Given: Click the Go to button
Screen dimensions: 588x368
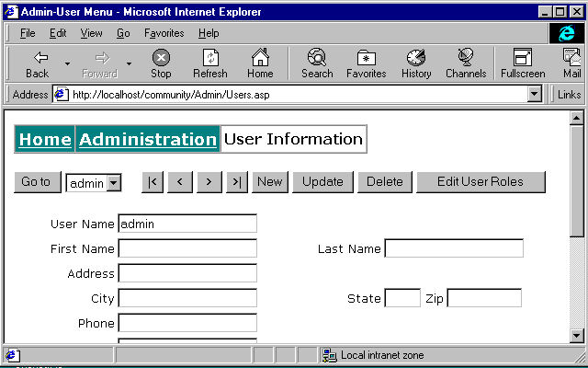Looking at the screenshot, I should [37, 182].
